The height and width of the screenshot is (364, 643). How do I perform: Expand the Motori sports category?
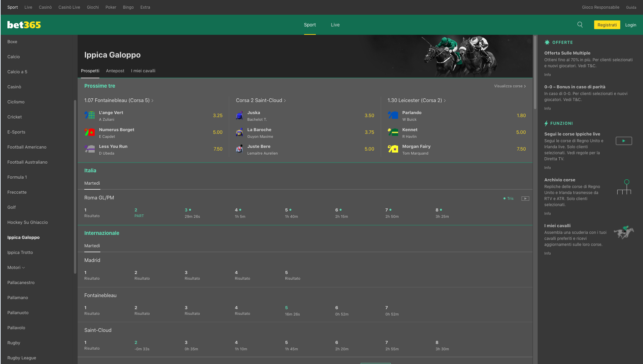[16, 267]
